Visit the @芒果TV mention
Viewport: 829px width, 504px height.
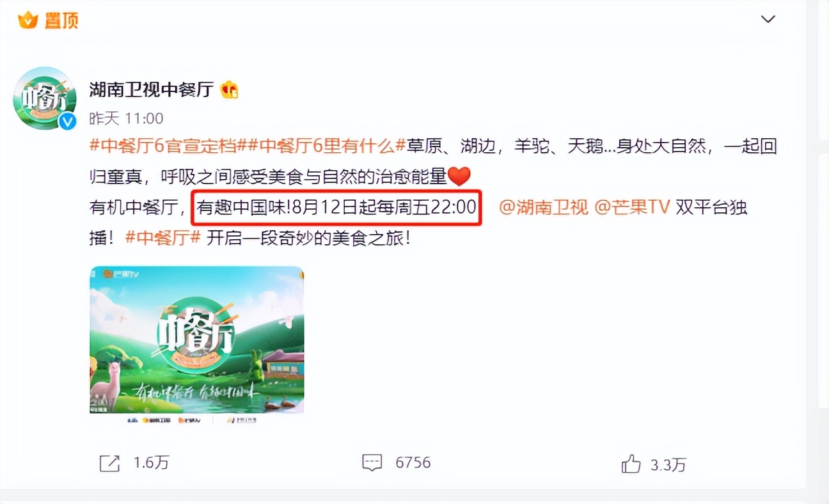coord(632,207)
